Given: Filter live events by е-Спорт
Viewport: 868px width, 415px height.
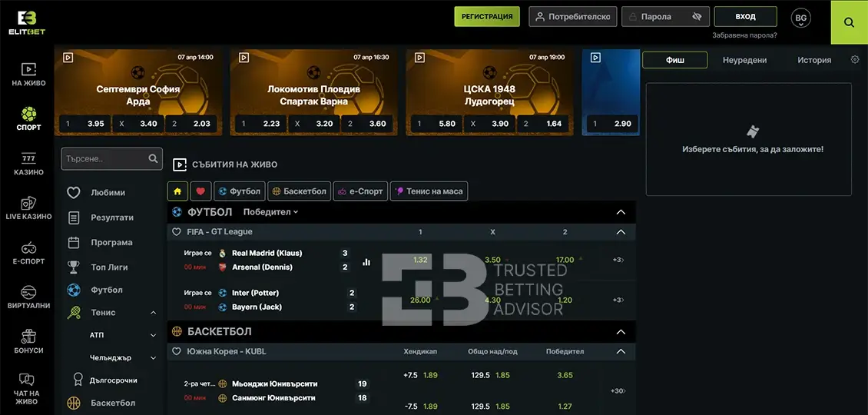Looking at the screenshot, I should point(360,191).
